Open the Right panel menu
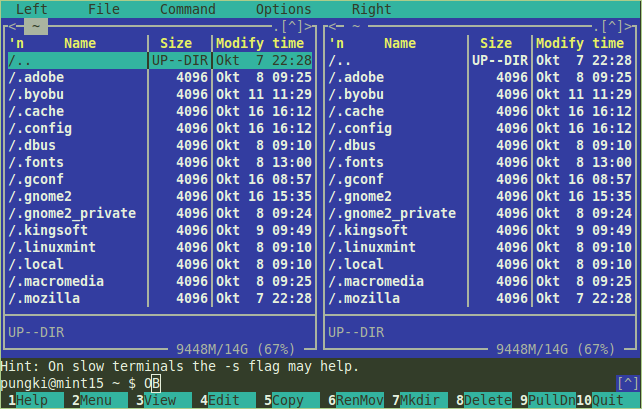 pos(371,9)
